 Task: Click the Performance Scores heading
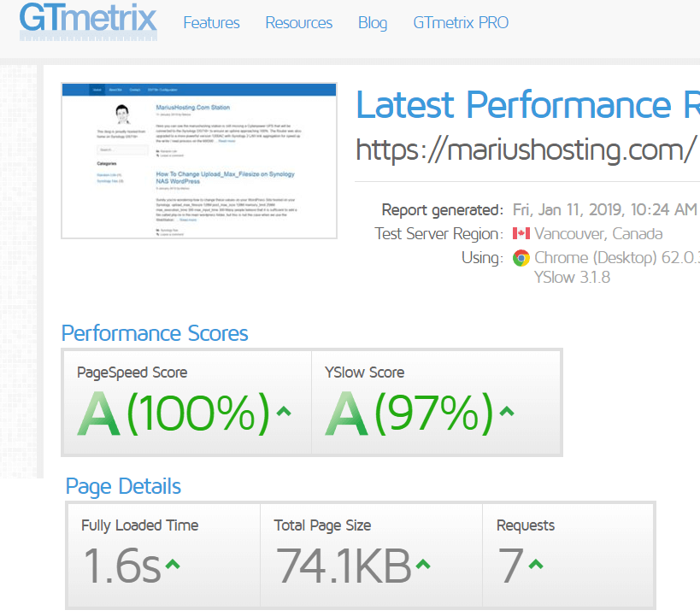point(155,333)
